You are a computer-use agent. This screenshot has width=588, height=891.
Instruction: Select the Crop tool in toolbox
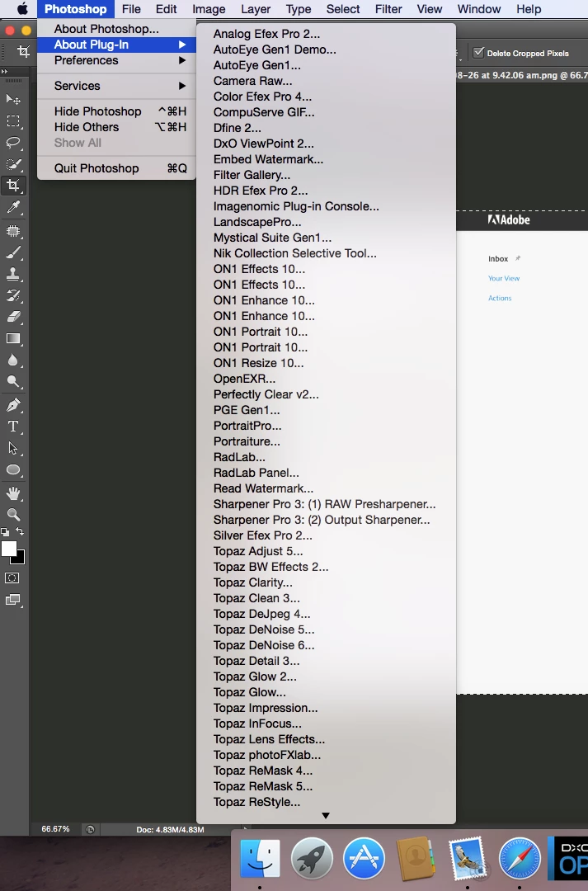click(x=13, y=186)
